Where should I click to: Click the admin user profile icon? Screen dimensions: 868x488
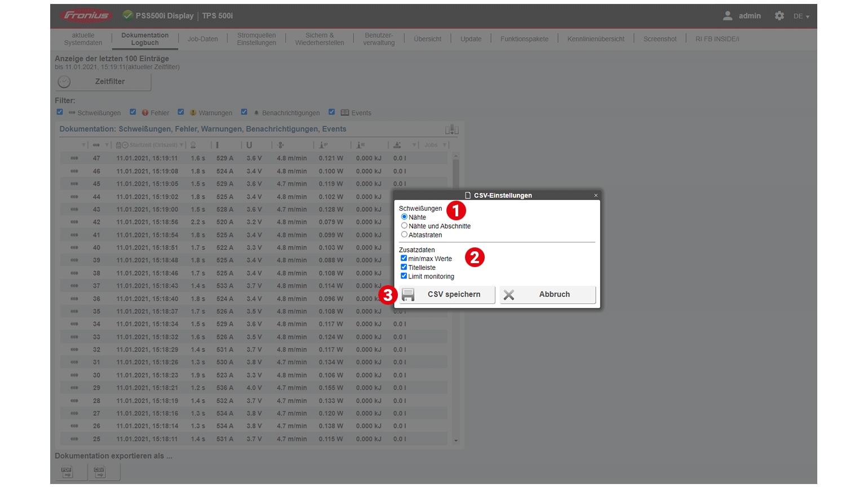pos(728,16)
